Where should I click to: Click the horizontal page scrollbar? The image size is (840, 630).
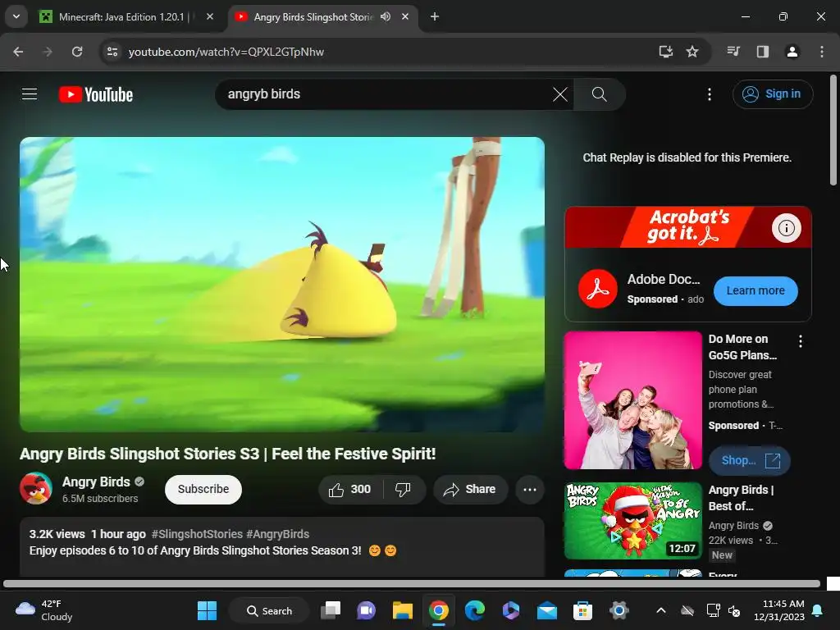[x=412, y=583]
